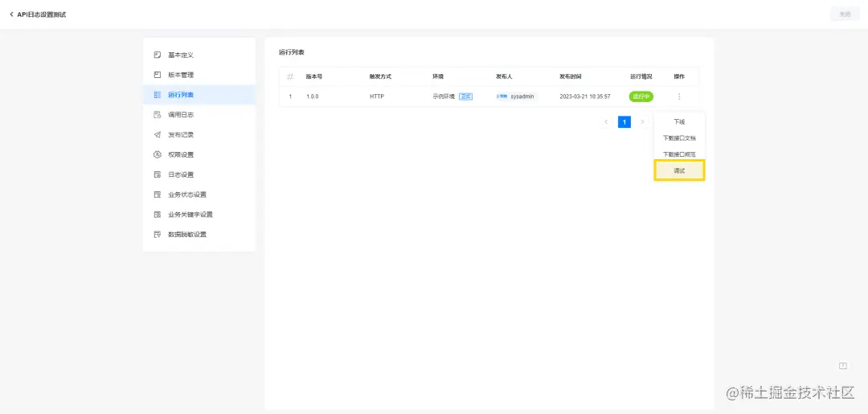Click the 发布时间 column header
This screenshot has width=868, height=414.
pyautogui.click(x=571, y=76)
